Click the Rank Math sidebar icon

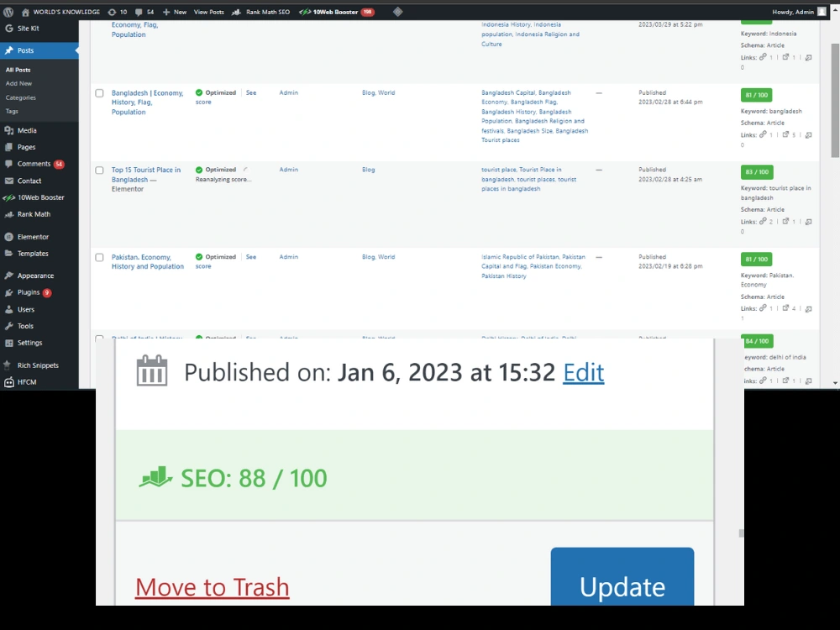[9, 214]
